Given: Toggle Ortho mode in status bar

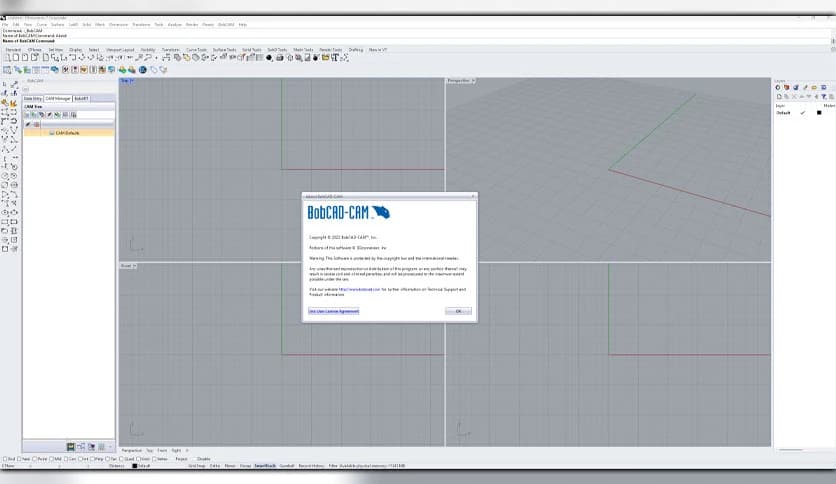Looking at the screenshot, I should [x=215, y=466].
